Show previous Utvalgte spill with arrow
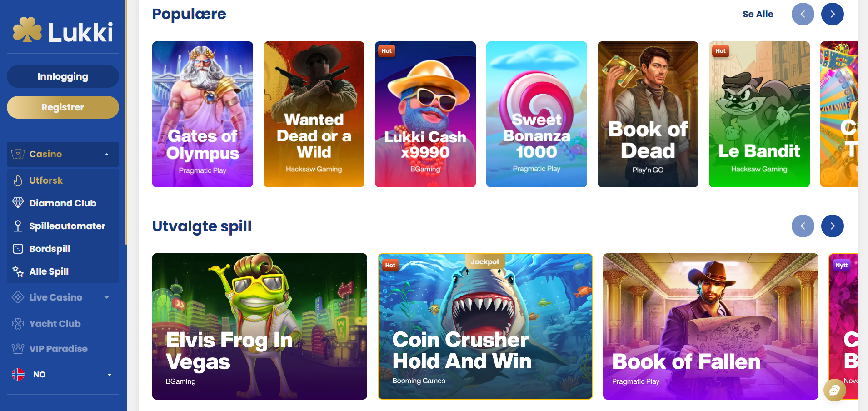Viewport: 868px width, 411px height. pos(803,226)
